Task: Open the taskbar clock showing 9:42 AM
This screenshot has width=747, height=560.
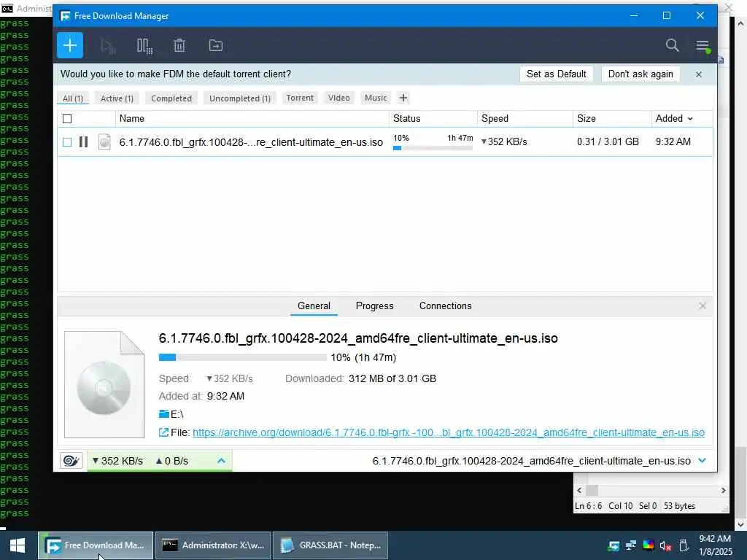Action: 715,545
